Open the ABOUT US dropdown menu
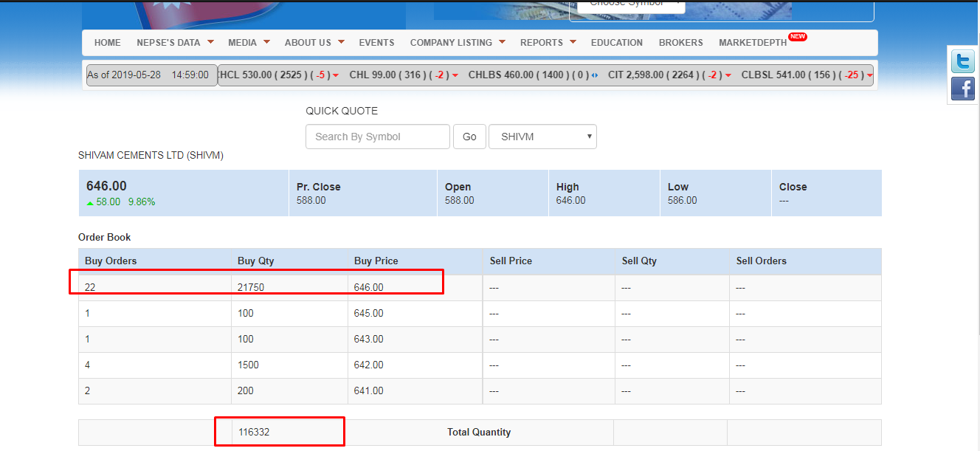The width and height of the screenshot is (980, 451). (314, 43)
